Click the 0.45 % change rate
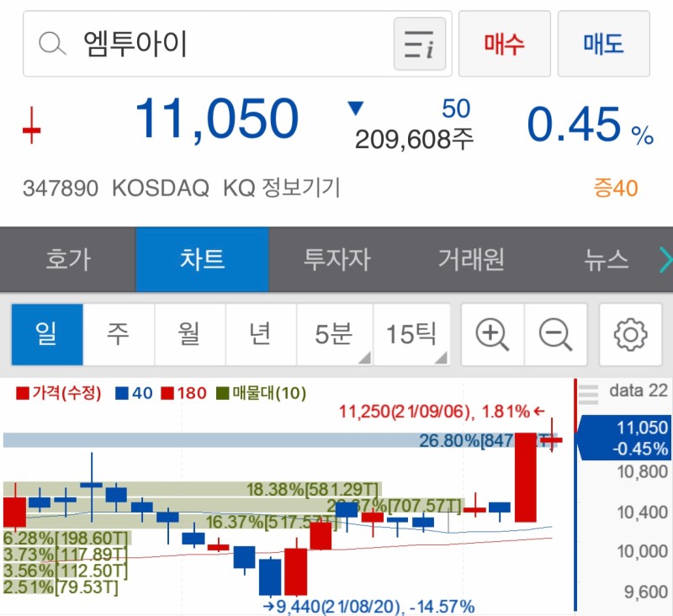673x616 pixels. (591, 125)
